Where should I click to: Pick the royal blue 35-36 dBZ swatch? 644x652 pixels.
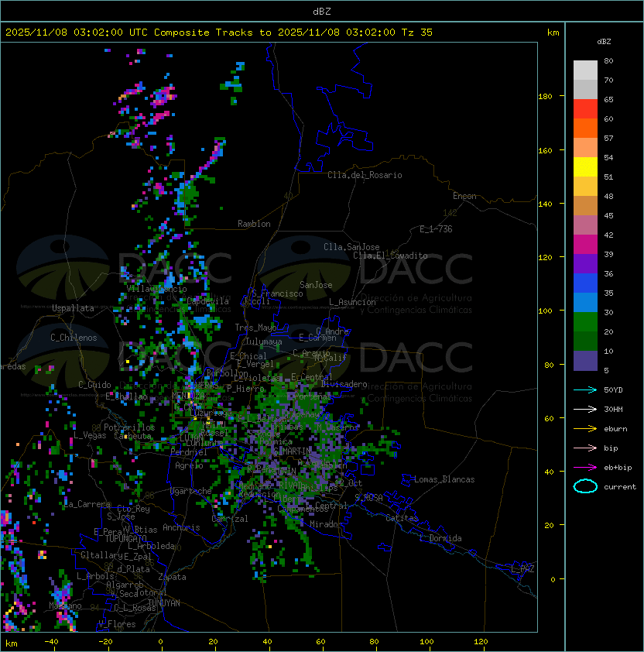585,283
